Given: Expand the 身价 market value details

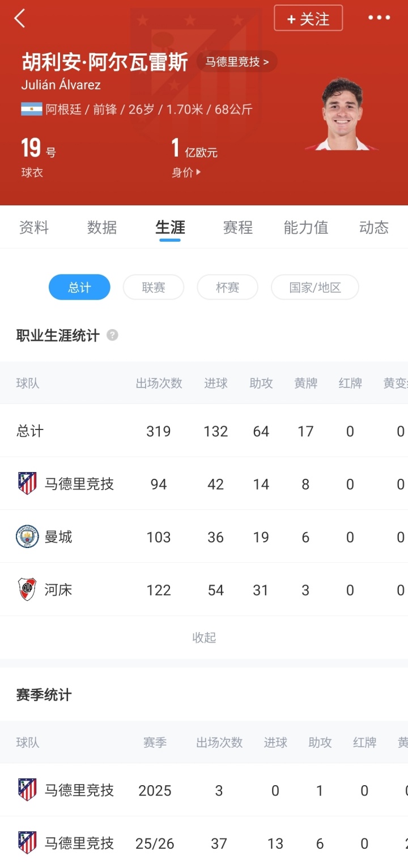Looking at the screenshot, I should pos(186,173).
